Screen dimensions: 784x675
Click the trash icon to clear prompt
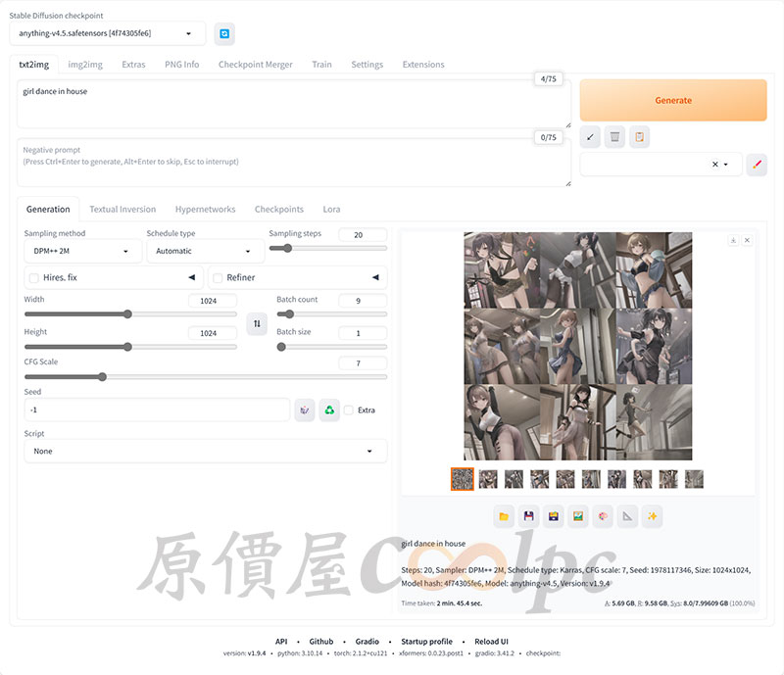click(x=614, y=137)
